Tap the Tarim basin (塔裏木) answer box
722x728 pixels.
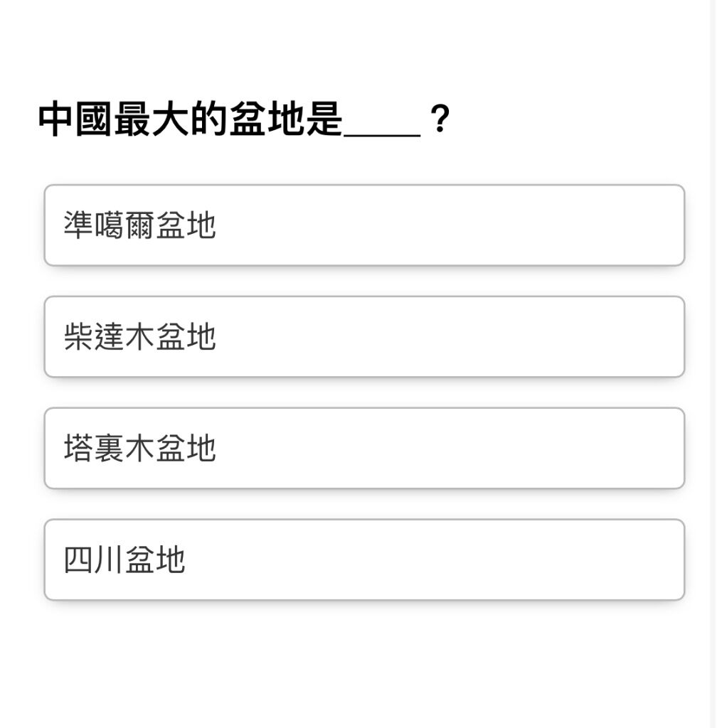click(364, 448)
